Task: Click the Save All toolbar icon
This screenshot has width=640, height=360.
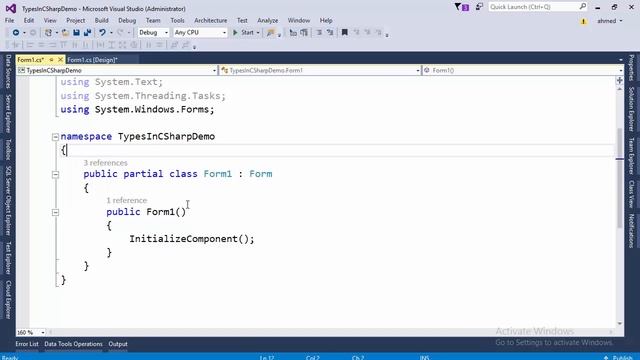Action: point(87,33)
